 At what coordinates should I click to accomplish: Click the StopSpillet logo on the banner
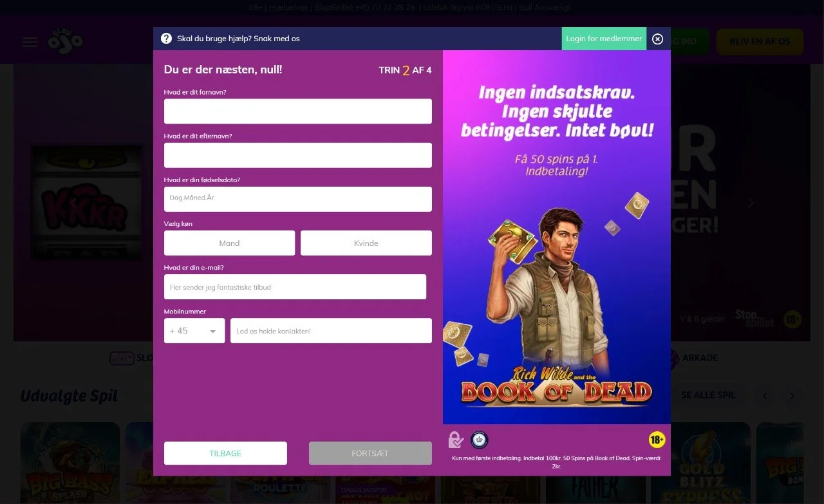click(755, 318)
